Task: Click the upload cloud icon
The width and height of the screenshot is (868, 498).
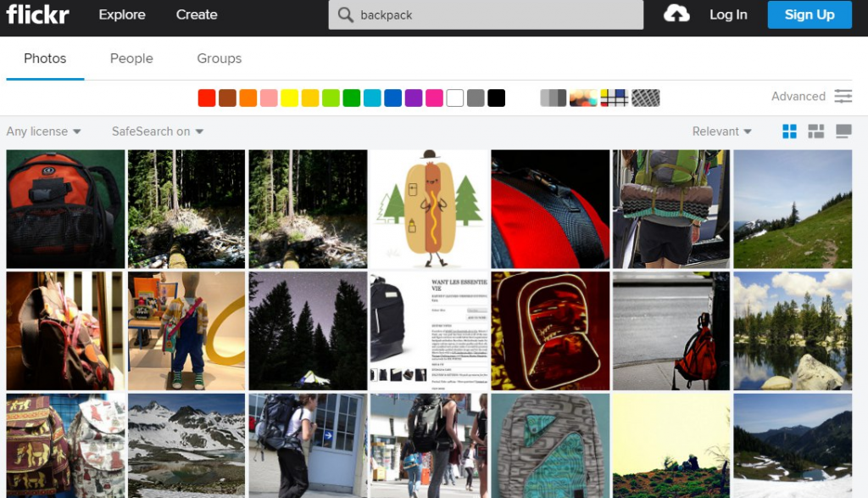Action: pos(676,14)
